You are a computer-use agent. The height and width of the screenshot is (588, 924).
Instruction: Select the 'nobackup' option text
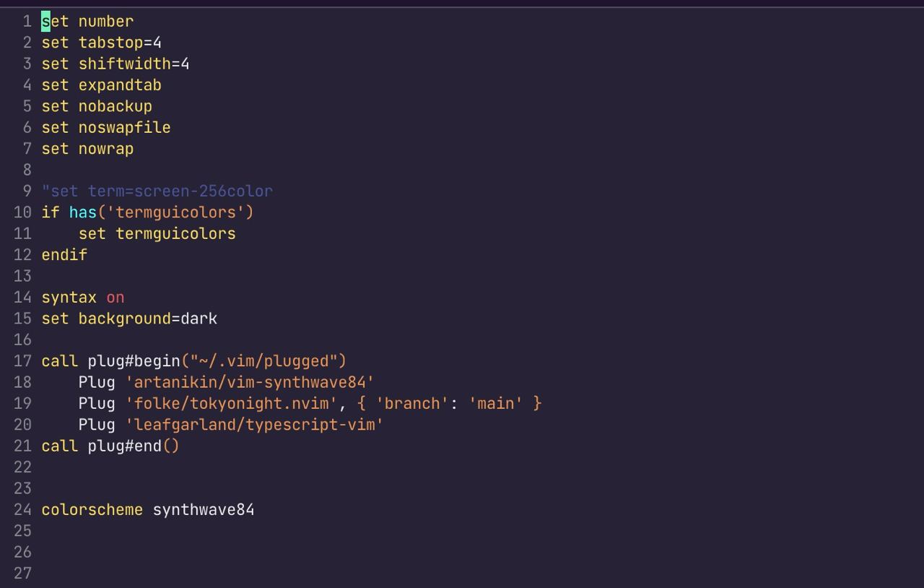click(115, 106)
